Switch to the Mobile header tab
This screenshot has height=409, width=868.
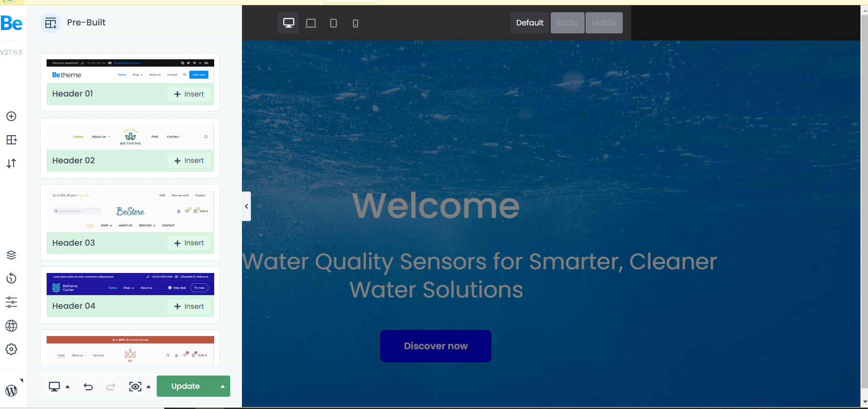point(604,23)
